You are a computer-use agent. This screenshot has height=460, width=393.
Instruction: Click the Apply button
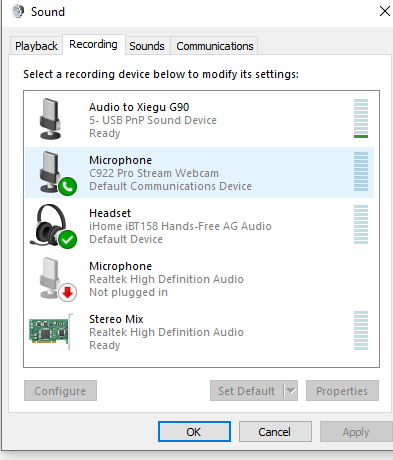pyautogui.click(x=356, y=432)
